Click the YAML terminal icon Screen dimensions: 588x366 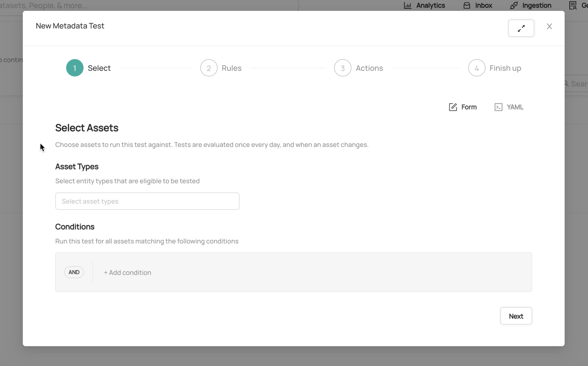click(498, 107)
